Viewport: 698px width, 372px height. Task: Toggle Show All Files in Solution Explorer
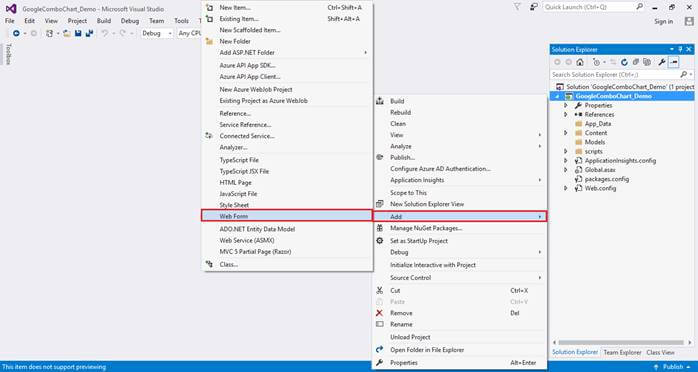pyautogui.click(x=647, y=62)
